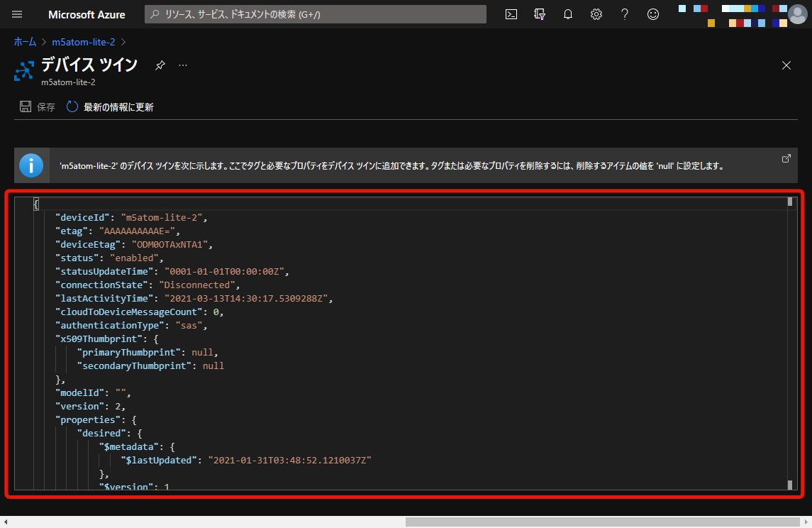Pin the Device Twin blade

tap(160, 65)
